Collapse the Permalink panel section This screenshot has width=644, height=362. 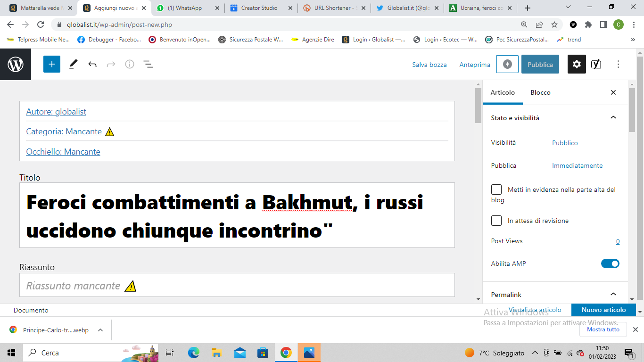tap(613, 295)
